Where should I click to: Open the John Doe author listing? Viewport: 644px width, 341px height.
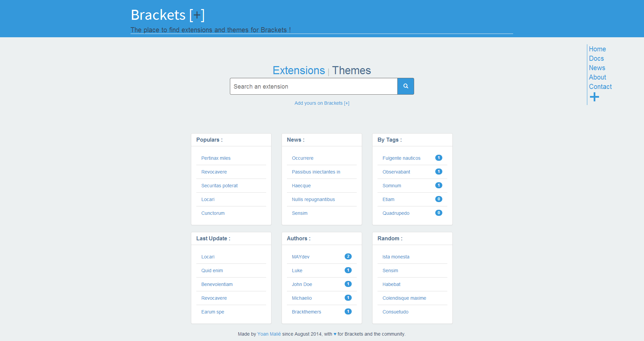[302, 284]
